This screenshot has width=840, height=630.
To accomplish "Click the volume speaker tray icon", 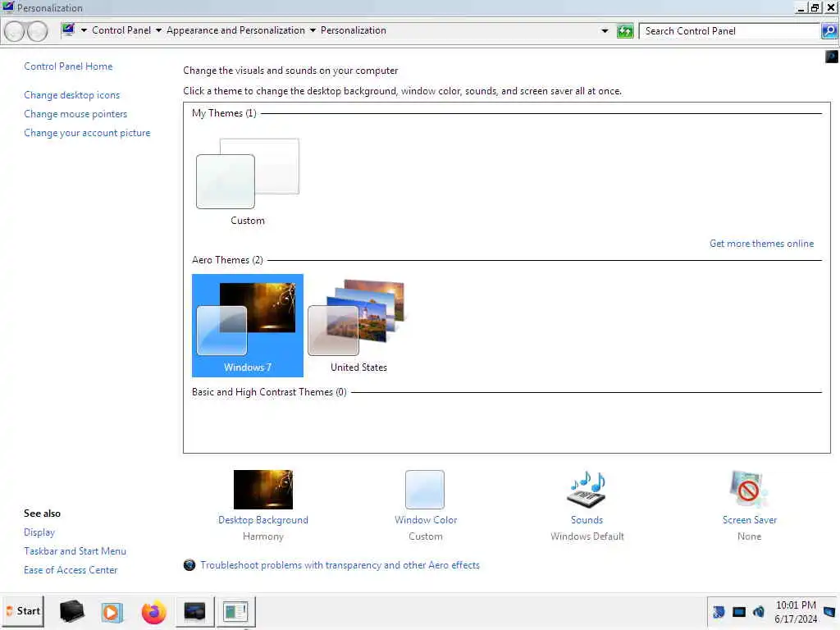I will [759, 612].
